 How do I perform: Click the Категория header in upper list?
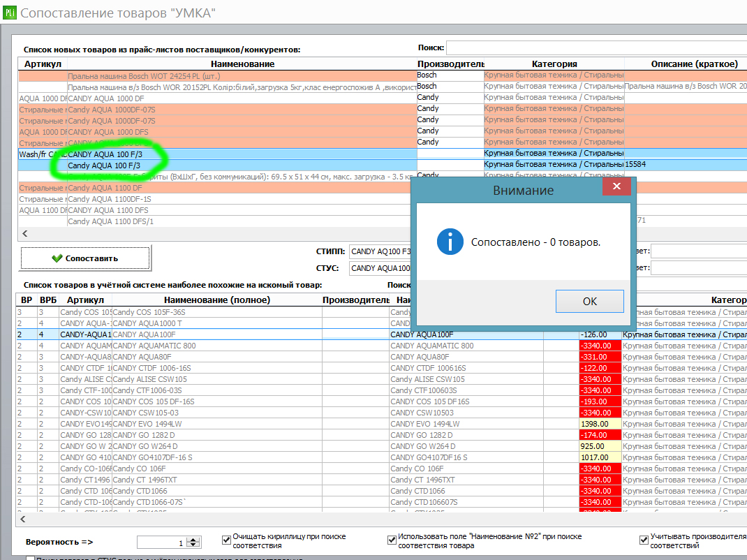pyautogui.click(x=554, y=64)
